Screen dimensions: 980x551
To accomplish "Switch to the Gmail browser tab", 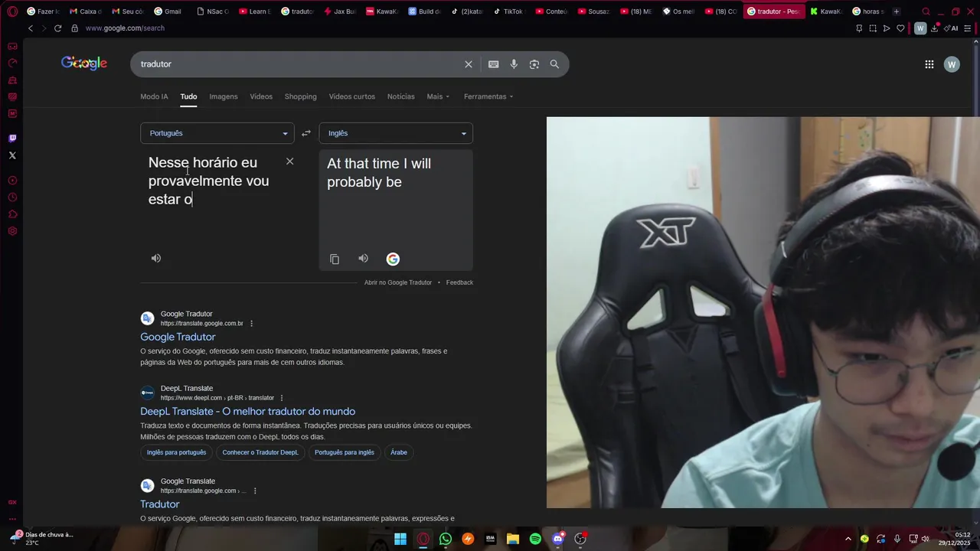I will tap(168, 11).
